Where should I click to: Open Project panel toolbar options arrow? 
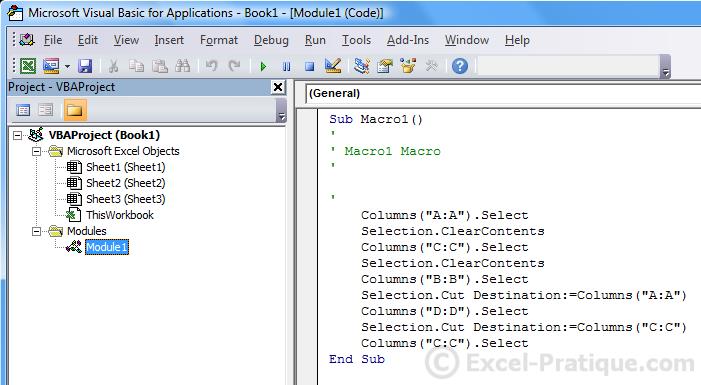point(281,110)
